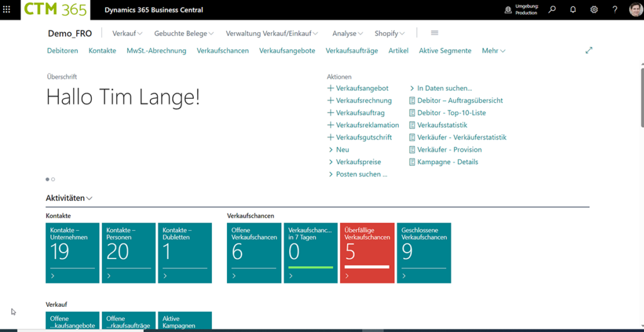Image resolution: width=644 pixels, height=332 pixels.
Task: Click the report icon beside Kampagne - Details
Action: pos(412,162)
